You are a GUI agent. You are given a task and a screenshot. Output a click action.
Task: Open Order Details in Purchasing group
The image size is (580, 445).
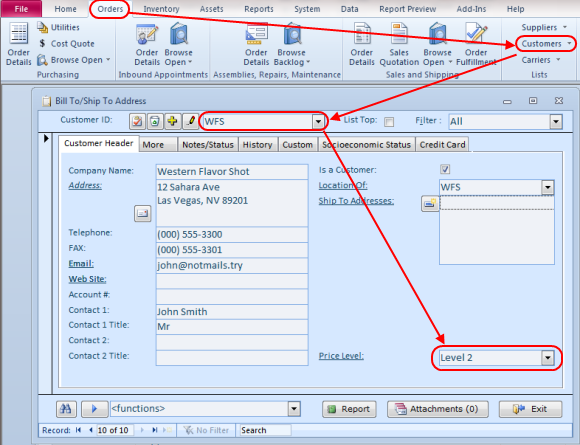click(18, 44)
